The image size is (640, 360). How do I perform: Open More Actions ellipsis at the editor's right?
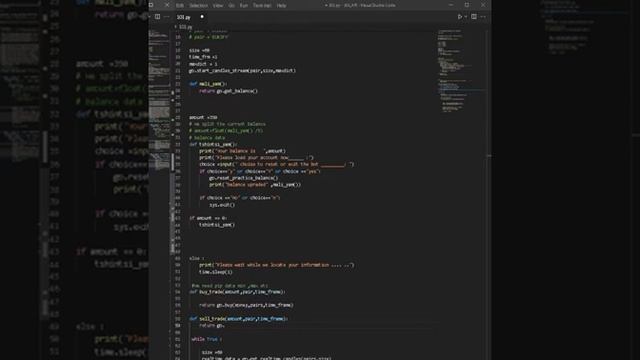click(x=483, y=17)
